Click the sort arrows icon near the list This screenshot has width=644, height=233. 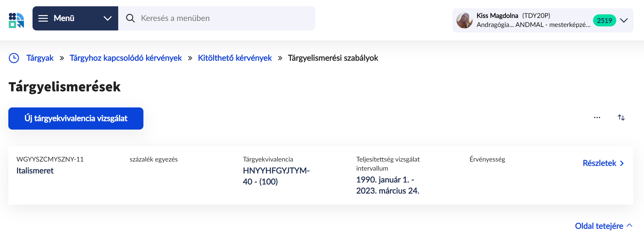click(621, 117)
